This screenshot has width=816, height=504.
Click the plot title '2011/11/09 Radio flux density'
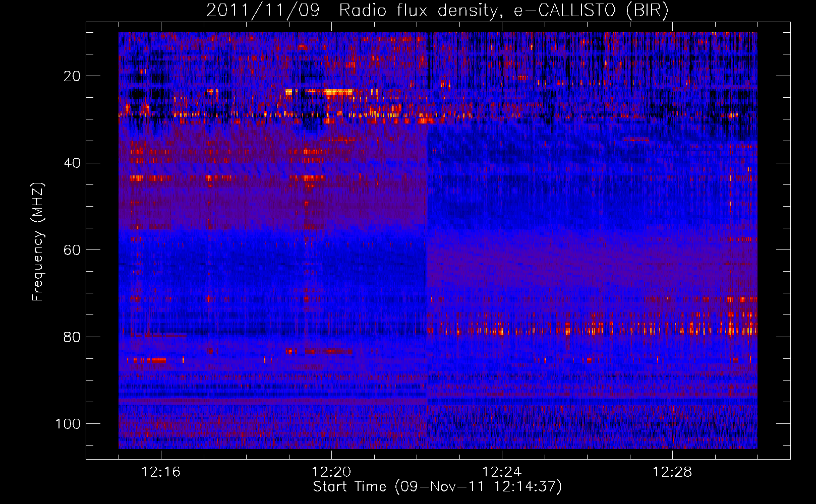pyautogui.click(x=437, y=10)
